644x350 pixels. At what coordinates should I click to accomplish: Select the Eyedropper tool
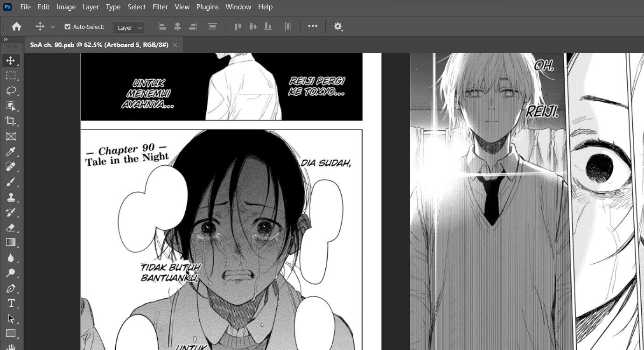[x=11, y=151]
